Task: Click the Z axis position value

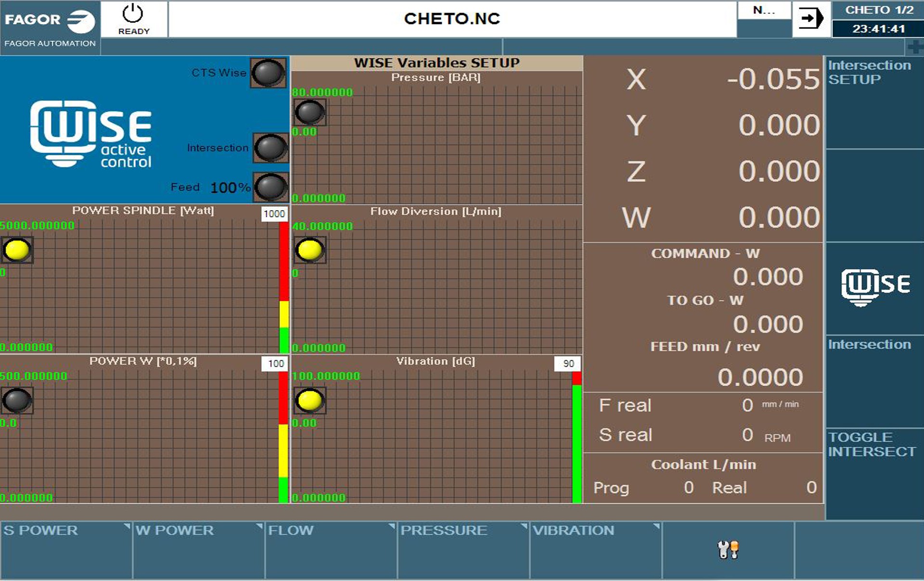Action: point(779,171)
